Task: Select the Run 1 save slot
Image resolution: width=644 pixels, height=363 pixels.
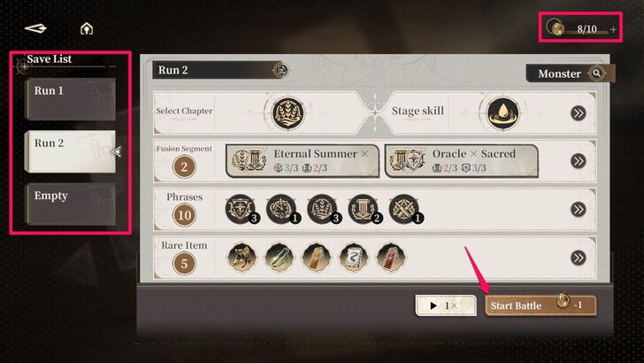Action: point(70,99)
